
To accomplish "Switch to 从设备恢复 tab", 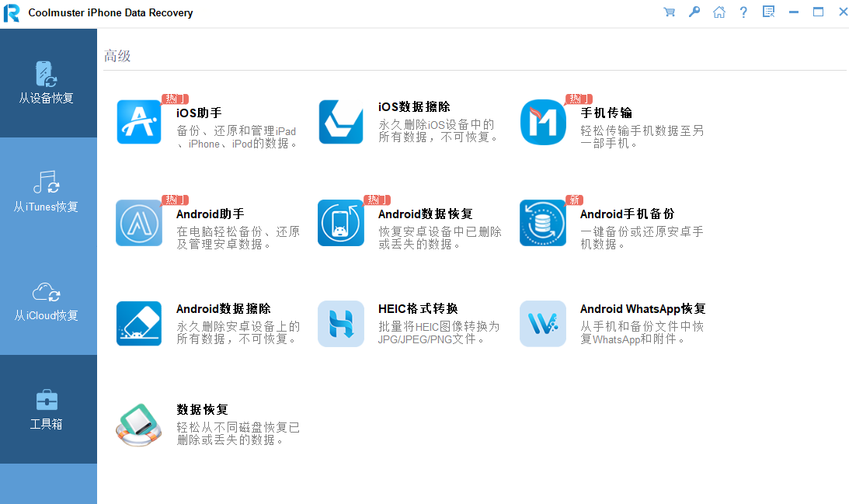I will pos(48,83).
